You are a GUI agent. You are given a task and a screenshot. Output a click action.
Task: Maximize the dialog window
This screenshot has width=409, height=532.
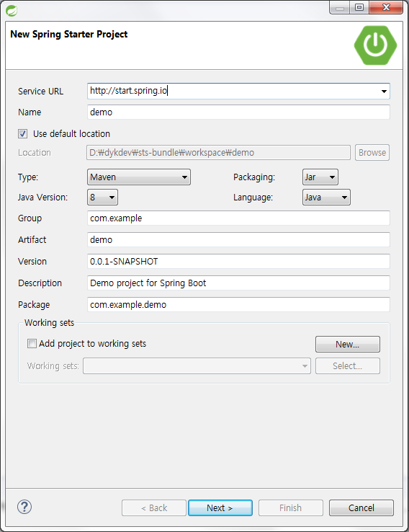[x=359, y=7]
